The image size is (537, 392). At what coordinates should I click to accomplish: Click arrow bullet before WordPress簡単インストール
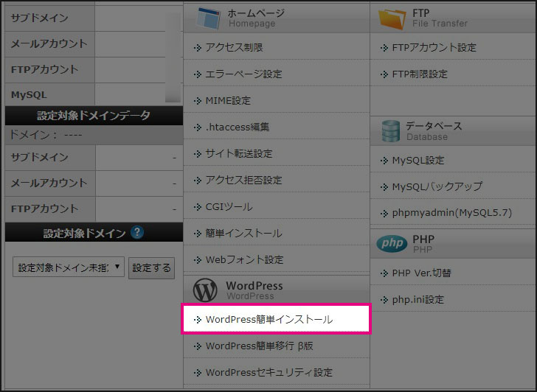[x=197, y=320]
